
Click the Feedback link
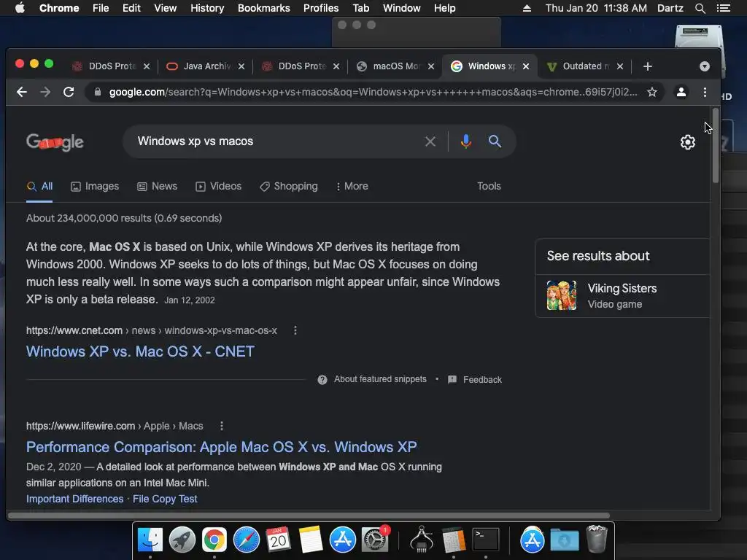(483, 379)
